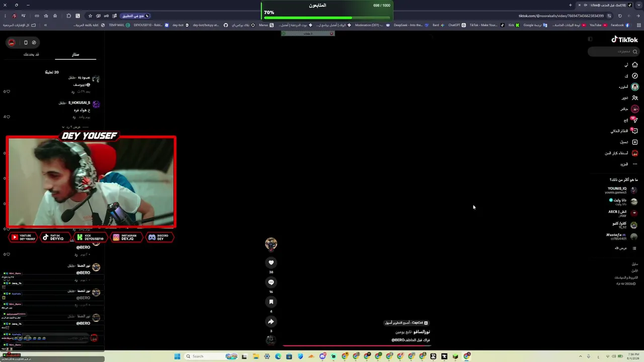Viewport: 644px width, 362px height.
Task: Open the Facebook bookmark
Action: [x=620, y=25]
